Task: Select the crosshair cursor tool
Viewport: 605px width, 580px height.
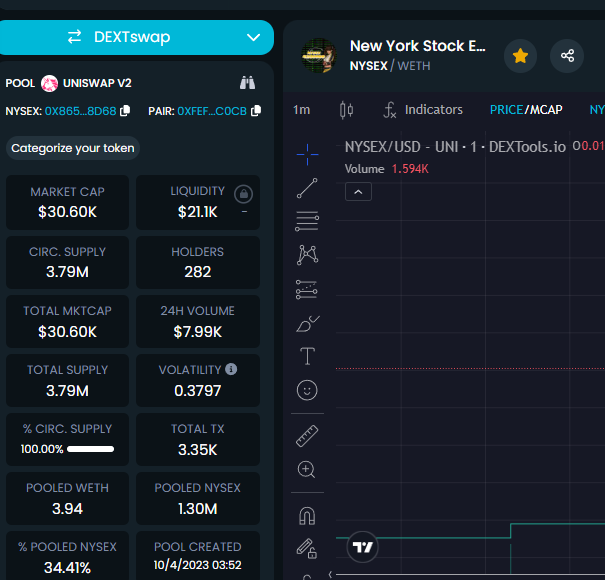Action: coord(307,154)
